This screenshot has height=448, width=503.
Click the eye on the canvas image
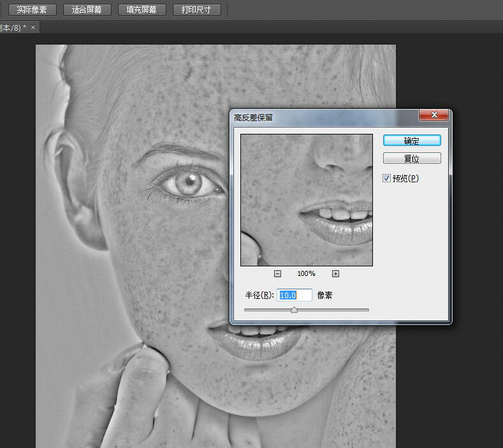pos(189,184)
